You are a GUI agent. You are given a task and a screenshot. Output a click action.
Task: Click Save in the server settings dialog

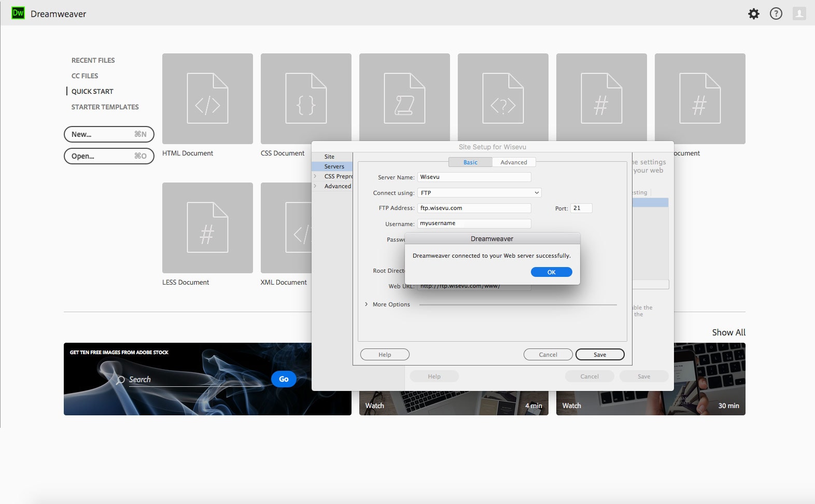click(600, 355)
